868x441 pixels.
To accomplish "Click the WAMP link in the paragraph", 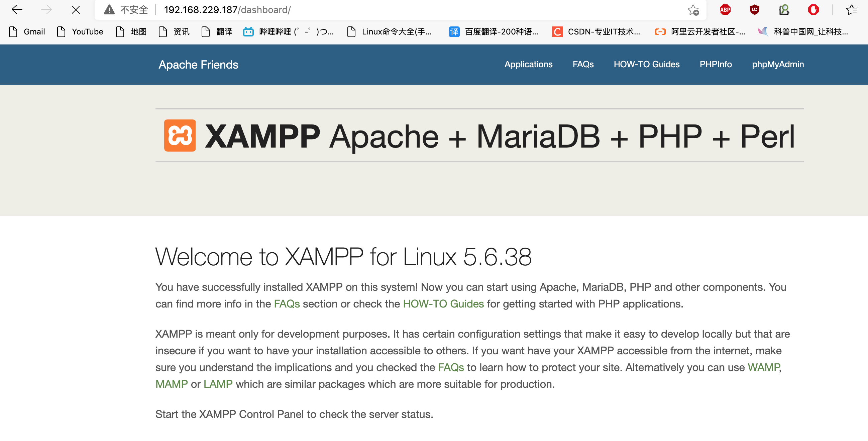I will point(763,367).
